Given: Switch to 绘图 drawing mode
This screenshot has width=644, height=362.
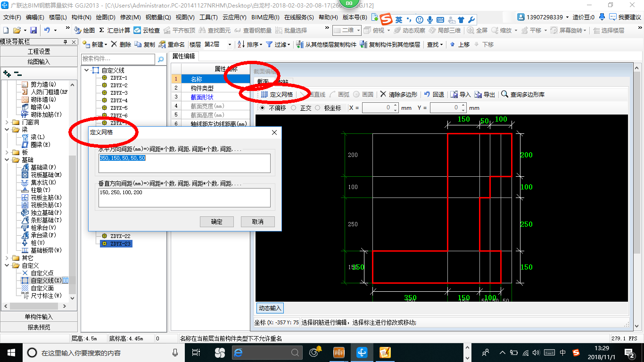Looking at the screenshot, I should click(x=84, y=30).
